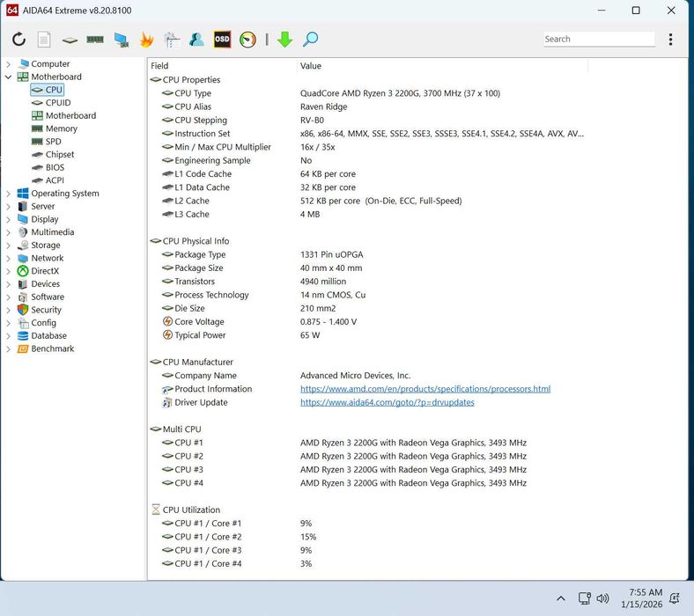Click the user profile toolbar icon

196,40
